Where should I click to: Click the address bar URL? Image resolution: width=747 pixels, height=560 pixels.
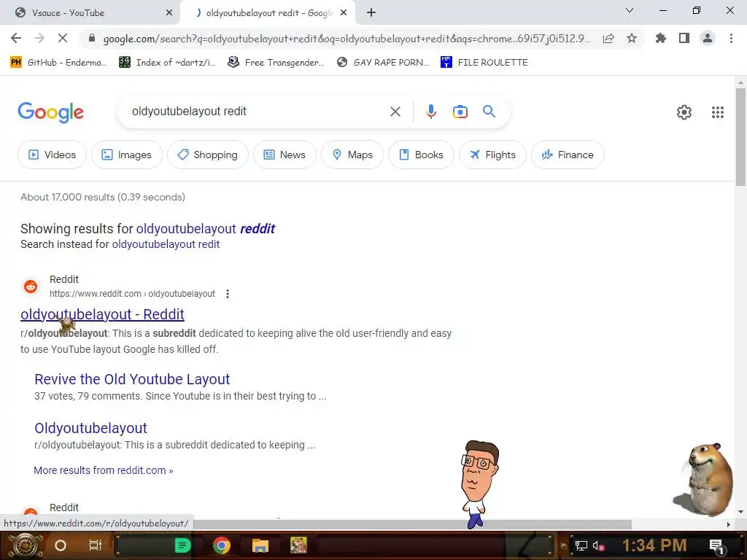coord(347,39)
